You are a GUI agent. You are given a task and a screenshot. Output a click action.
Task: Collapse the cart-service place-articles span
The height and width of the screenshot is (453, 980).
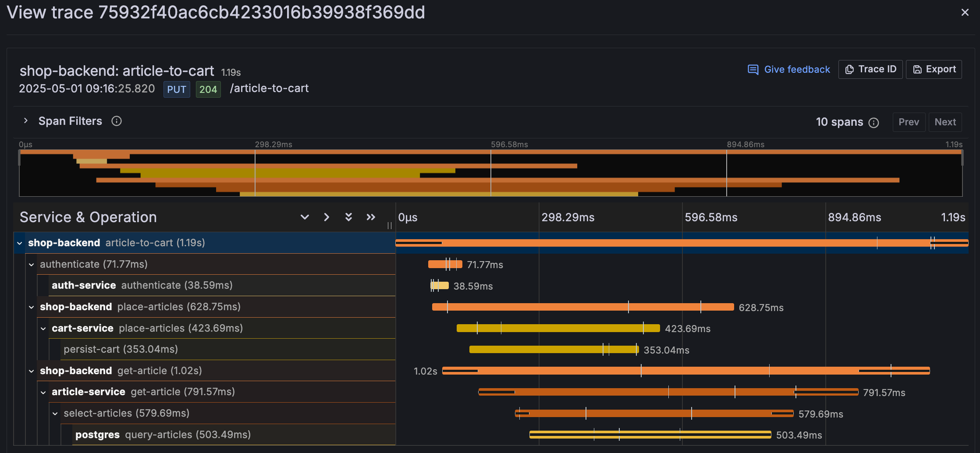43,329
